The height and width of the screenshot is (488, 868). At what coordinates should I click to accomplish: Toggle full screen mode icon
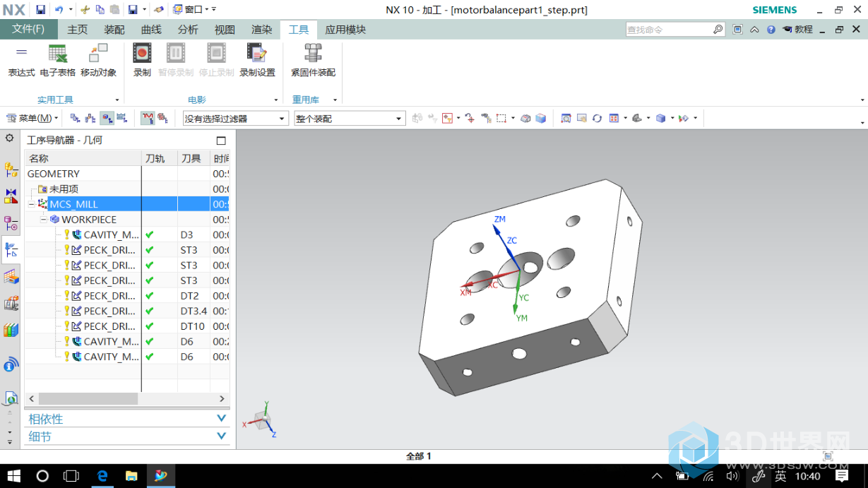[x=738, y=30]
